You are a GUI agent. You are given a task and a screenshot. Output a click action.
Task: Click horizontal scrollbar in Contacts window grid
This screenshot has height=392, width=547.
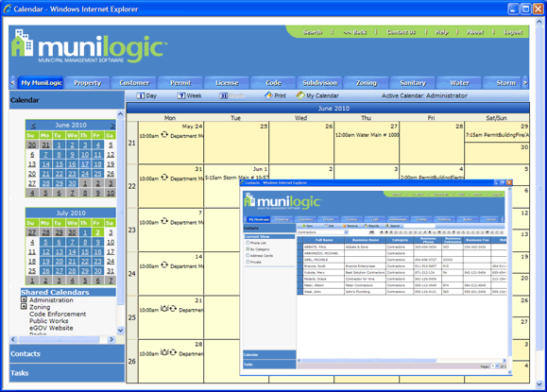coord(402,360)
